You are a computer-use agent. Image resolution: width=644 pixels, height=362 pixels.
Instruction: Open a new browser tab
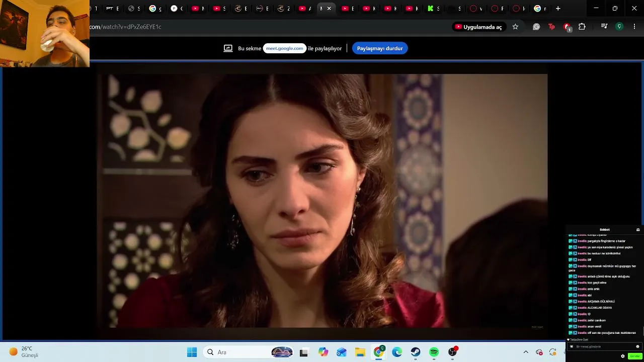558,9
